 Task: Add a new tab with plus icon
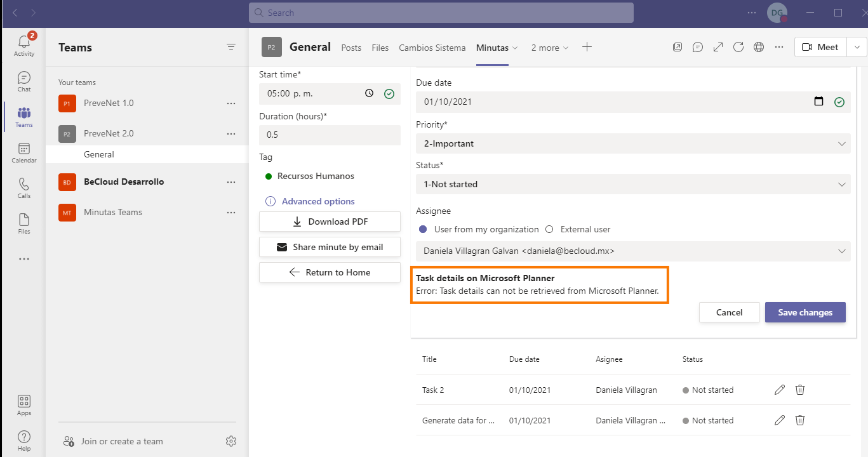tap(587, 47)
